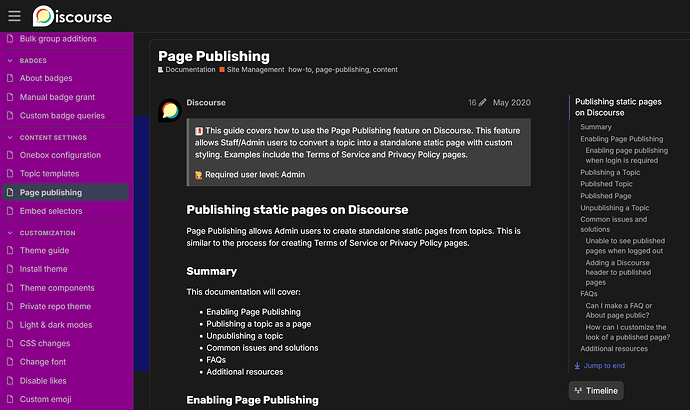The height and width of the screenshot is (410, 690).
Task: Go to Unable to see published pages entry
Action: pyautogui.click(x=625, y=246)
